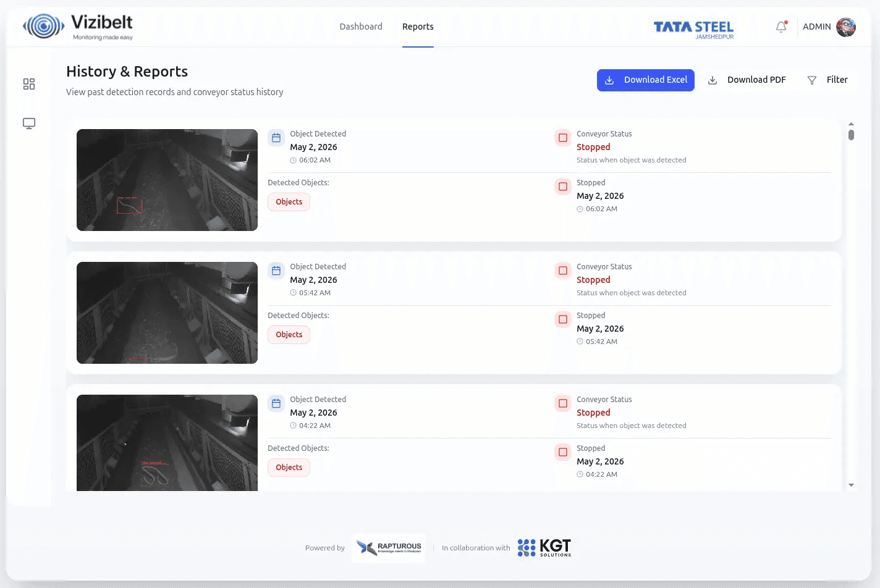Viewport: 880px width, 588px height.
Task: Click lower Stopped icon in 06:02 AM record
Action: pos(563,187)
